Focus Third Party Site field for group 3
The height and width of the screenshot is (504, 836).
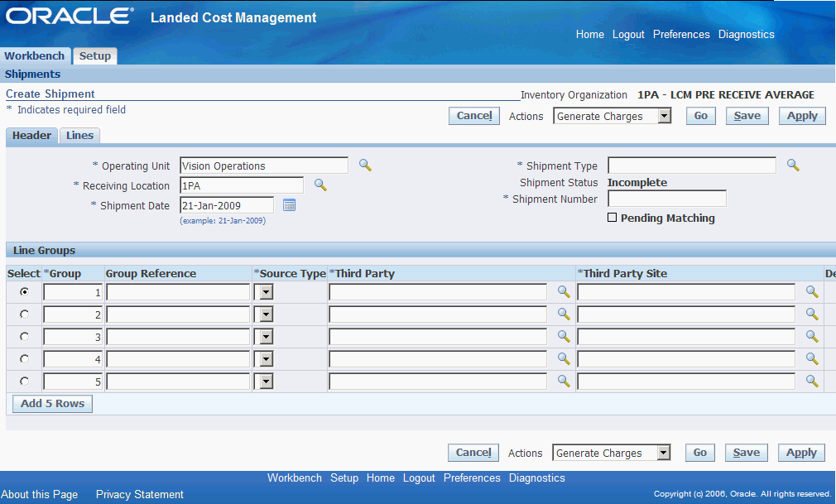[x=686, y=337]
